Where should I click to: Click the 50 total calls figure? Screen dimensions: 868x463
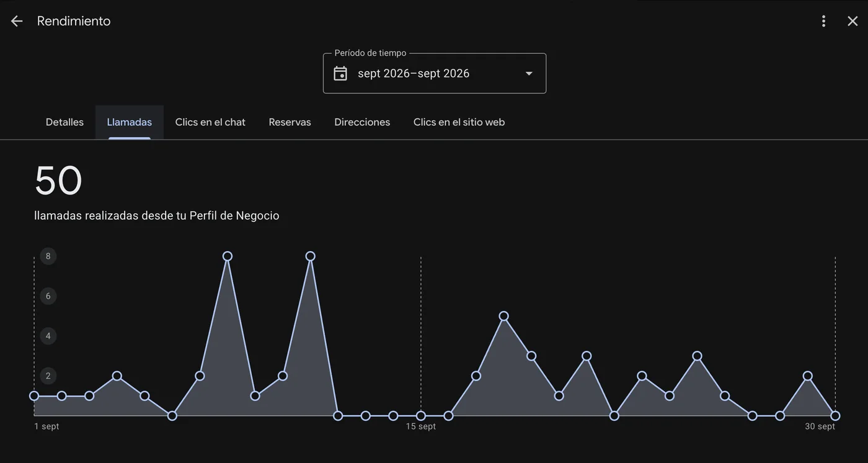coord(58,180)
